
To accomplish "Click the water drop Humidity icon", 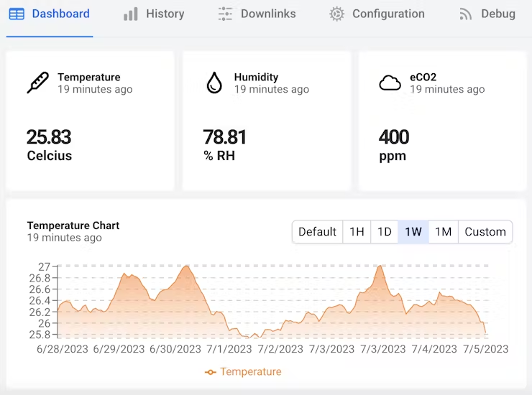I will [214, 83].
